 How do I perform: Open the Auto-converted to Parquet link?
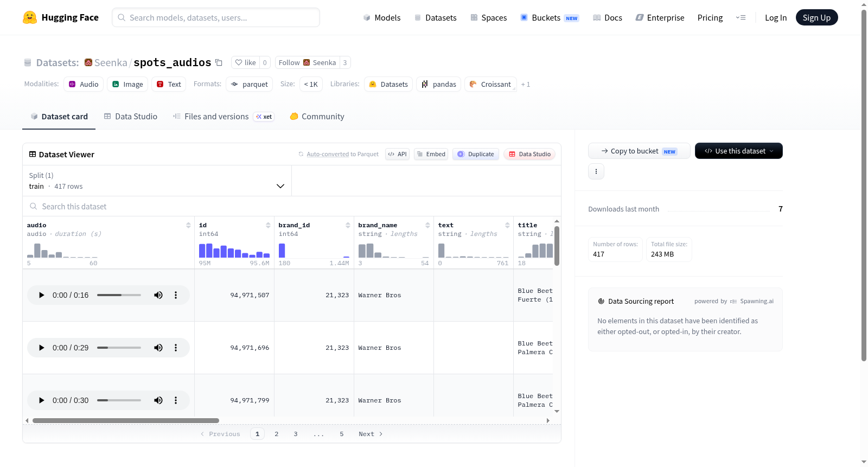342,155
